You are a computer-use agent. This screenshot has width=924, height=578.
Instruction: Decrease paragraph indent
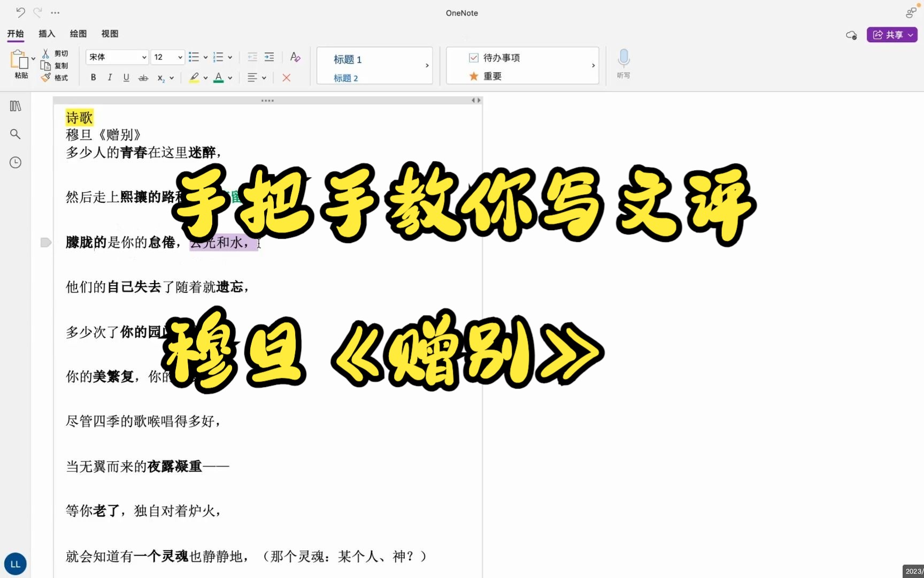(x=252, y=57)
